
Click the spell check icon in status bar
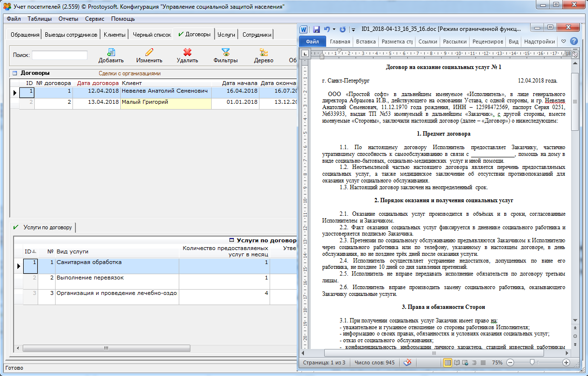click(x=408, y=362)
